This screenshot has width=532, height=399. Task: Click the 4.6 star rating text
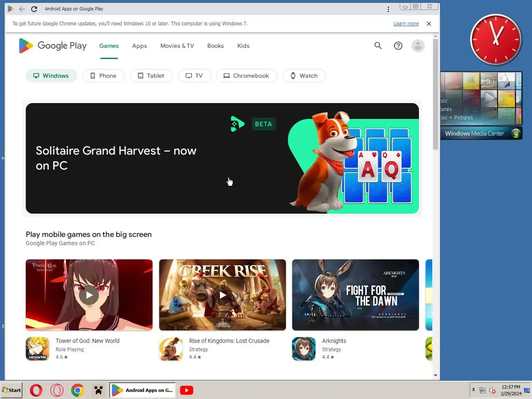click(x=62, y=357)
